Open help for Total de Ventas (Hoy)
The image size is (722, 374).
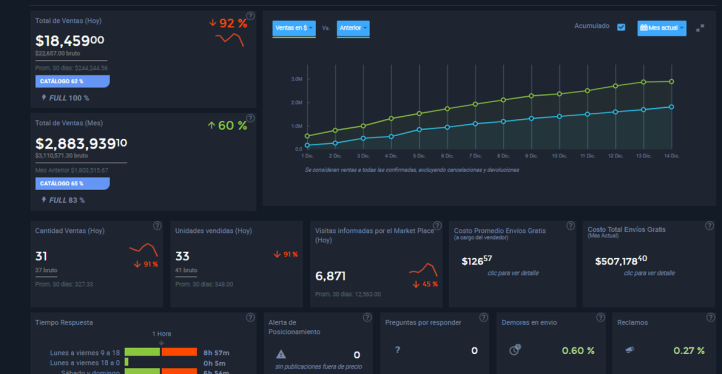[x=250, y=16]
